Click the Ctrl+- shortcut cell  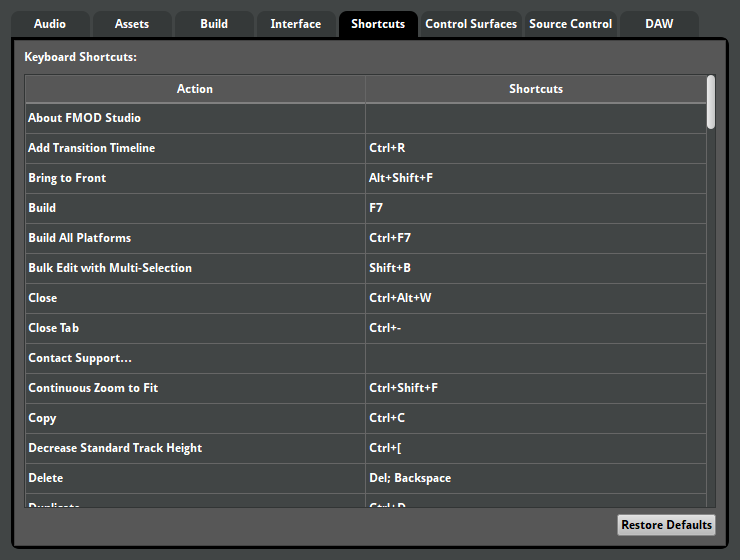(536, 328)
